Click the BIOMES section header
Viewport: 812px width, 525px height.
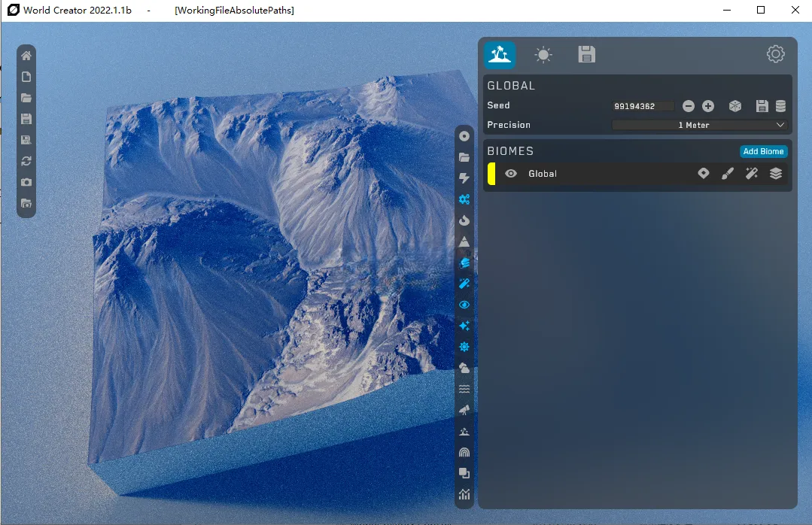(x=510, y=150)
